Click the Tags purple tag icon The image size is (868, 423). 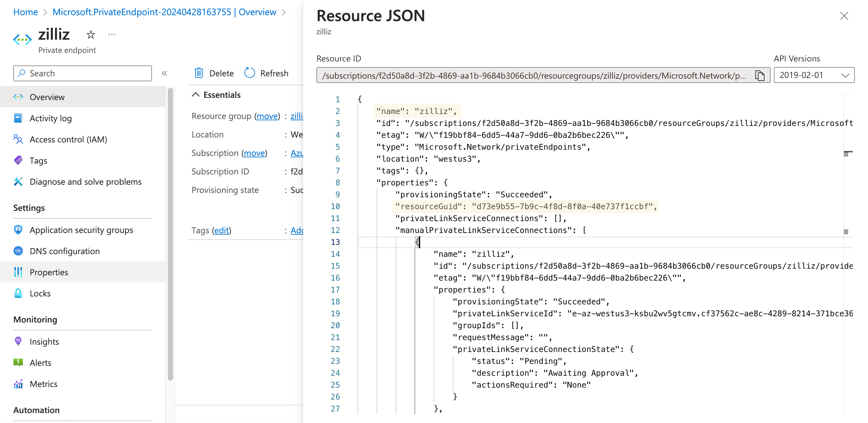tap(18, 160)
